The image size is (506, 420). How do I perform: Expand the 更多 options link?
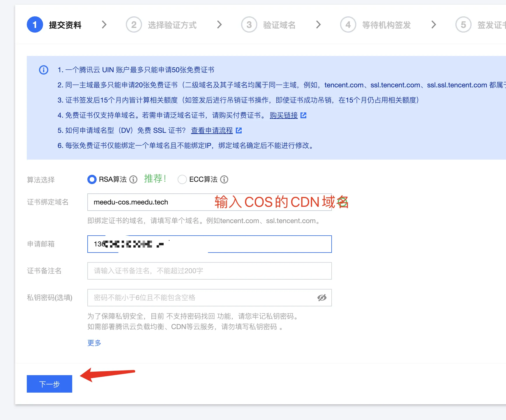pyautogui.click(x=94, y=343)
